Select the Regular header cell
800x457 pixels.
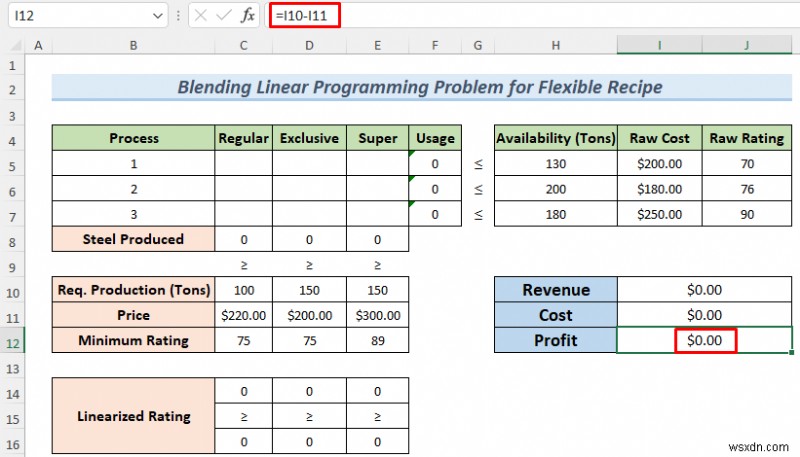click(243, 138)
